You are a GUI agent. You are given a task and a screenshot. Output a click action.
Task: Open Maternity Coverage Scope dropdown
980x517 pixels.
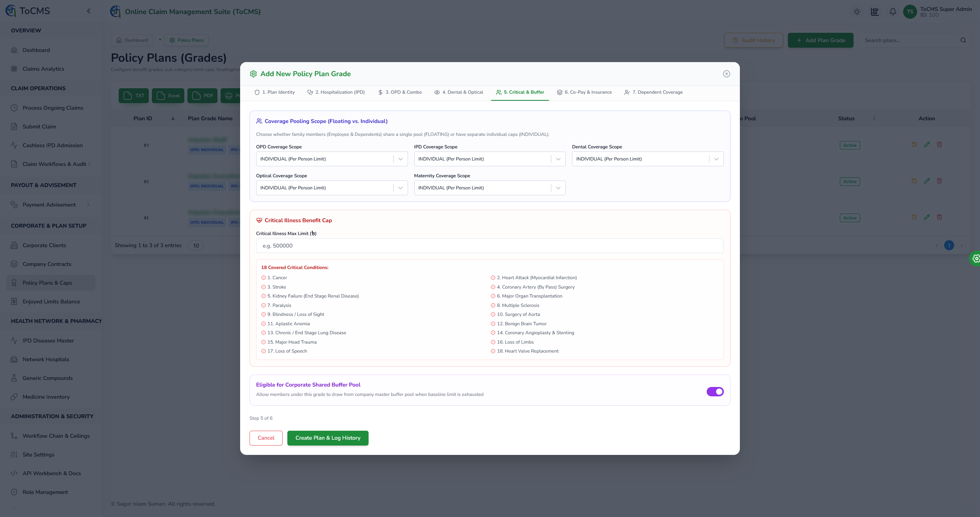click(x=490, y=188)
